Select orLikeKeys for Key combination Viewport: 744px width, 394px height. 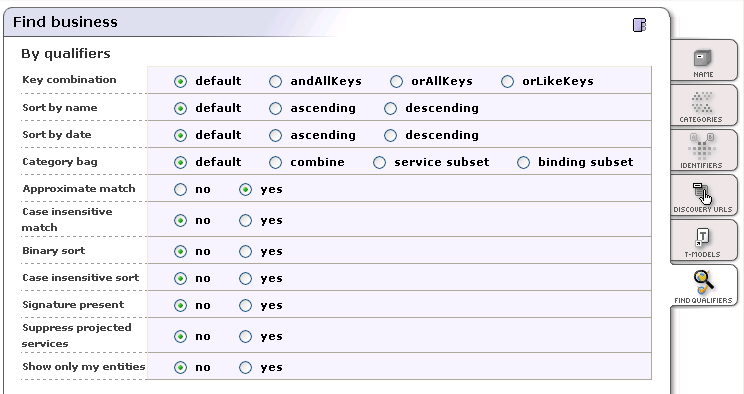(507, 82)
